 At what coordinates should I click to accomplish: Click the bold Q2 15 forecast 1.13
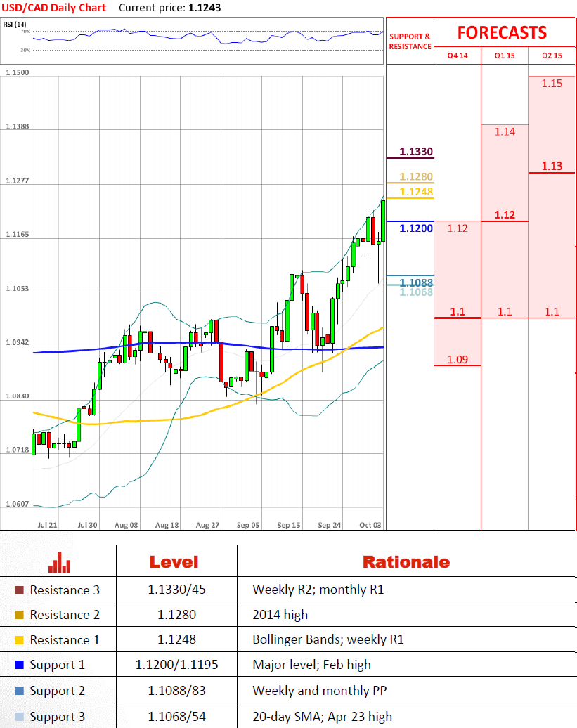pos(552,166)
